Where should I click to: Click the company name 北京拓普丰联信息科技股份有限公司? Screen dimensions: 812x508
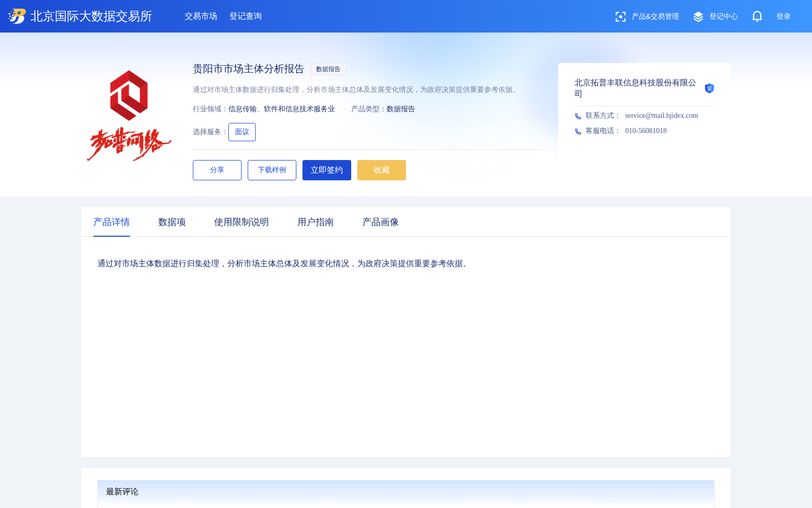click(x=635, y=88)
